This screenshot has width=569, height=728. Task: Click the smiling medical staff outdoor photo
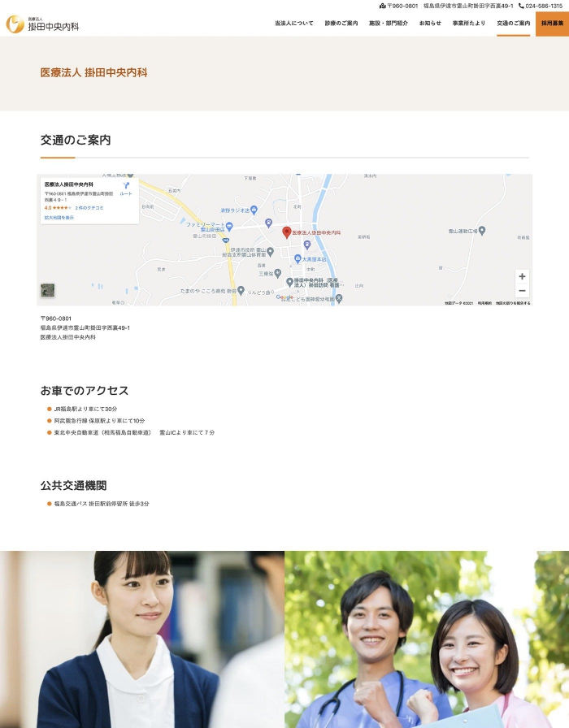point(427,639)
